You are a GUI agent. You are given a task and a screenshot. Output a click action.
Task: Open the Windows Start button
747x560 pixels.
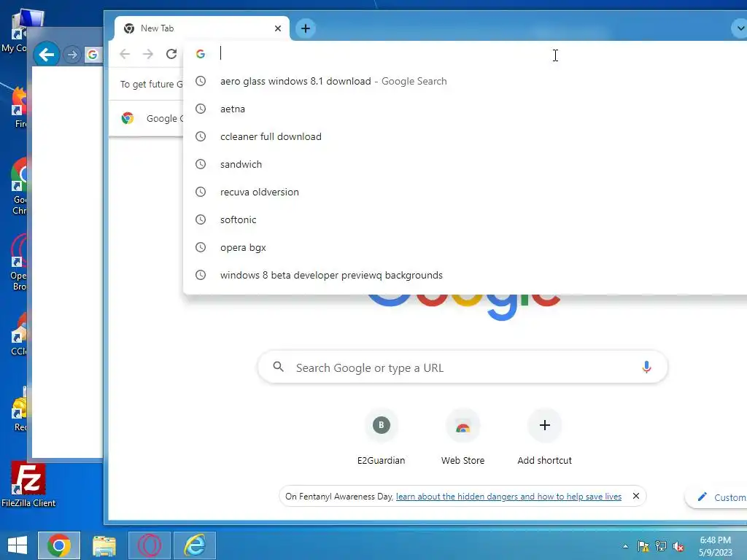click(x=18, y=545)
